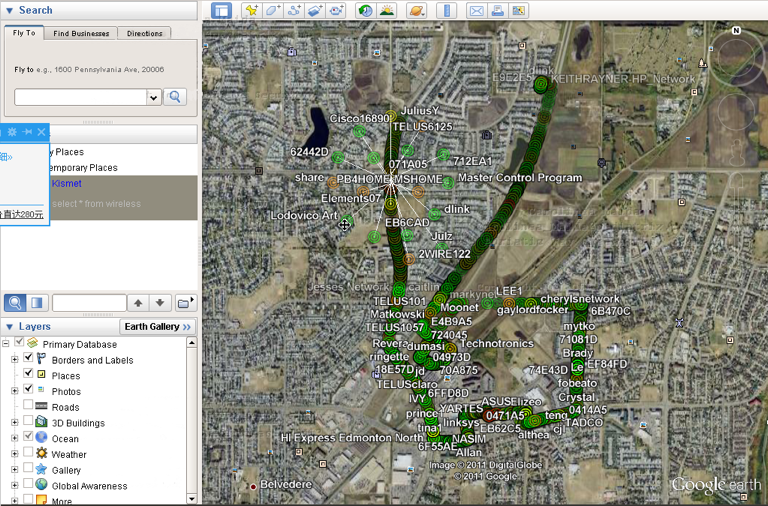Expand the Gallery layer node
768x506 pixels.
click(x=14, y=469)
